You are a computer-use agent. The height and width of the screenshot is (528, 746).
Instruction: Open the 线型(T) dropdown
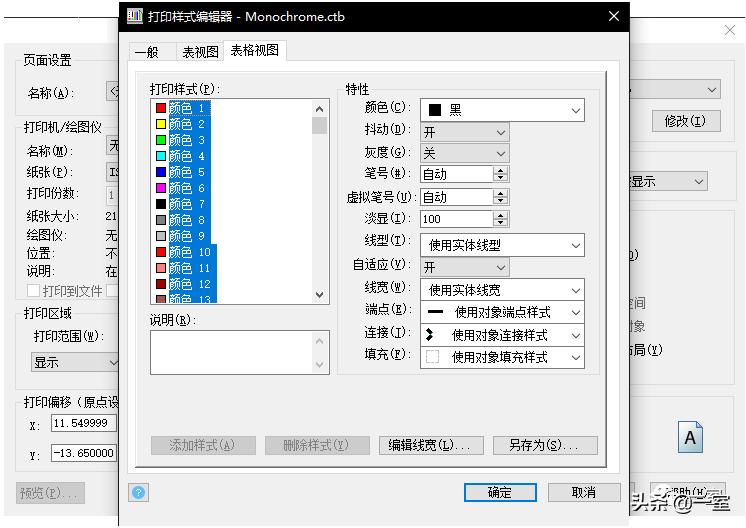coord(502,245)
